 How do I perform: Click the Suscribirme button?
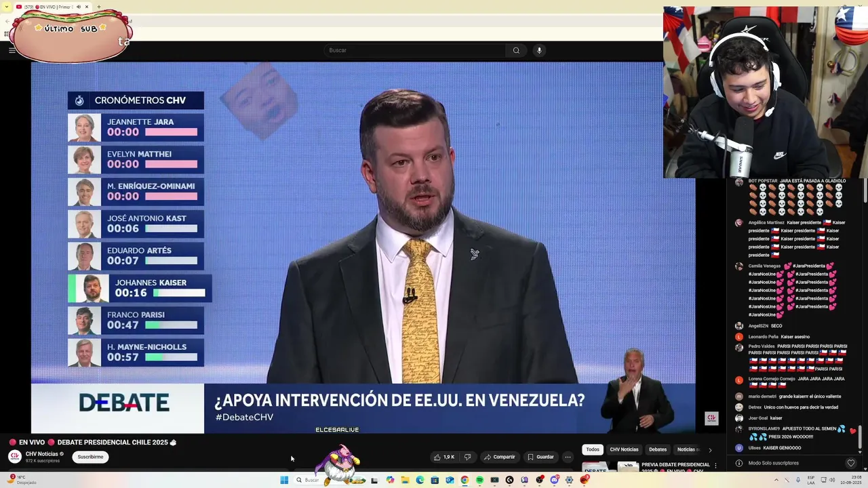pyautogui.click(x=90, y=457)
